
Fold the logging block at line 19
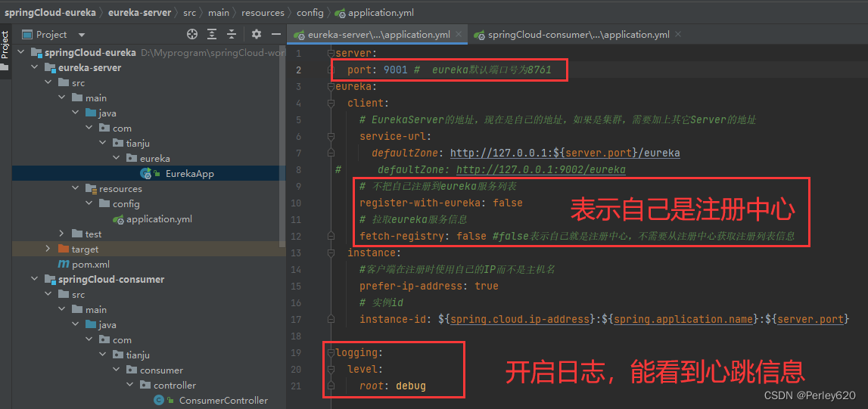(331, 352)
